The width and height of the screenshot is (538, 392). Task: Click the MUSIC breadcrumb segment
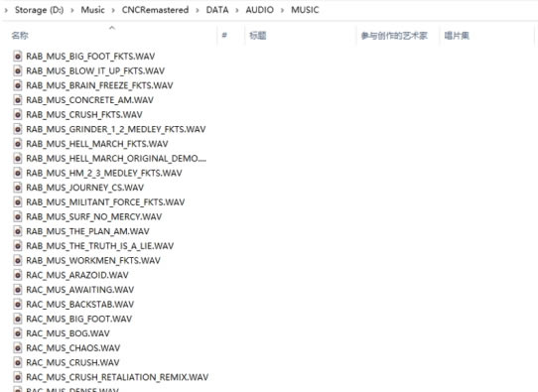pos(305,10)
